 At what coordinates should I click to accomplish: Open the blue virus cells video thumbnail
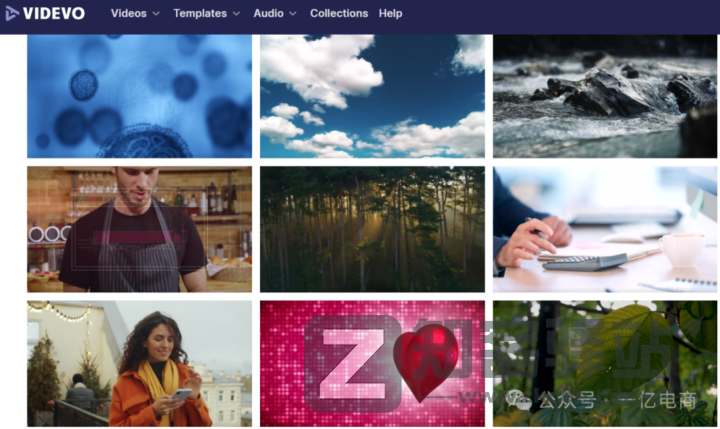tap(139, 96)
